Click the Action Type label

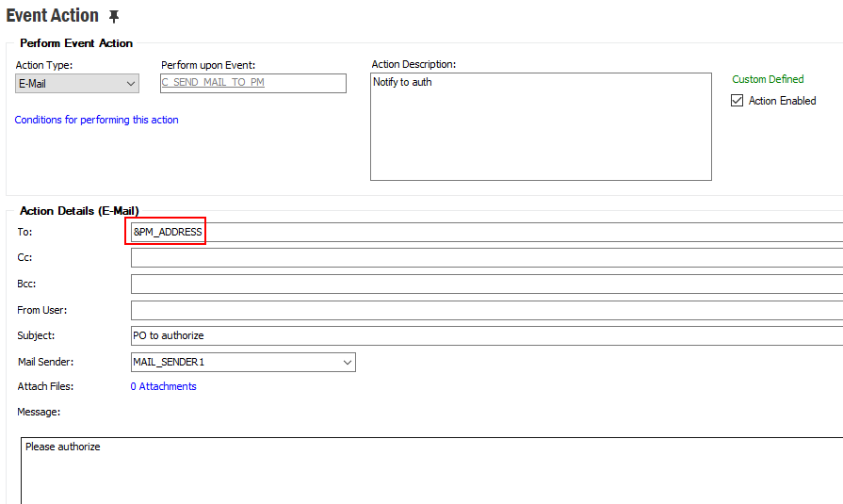click(44, 65)
